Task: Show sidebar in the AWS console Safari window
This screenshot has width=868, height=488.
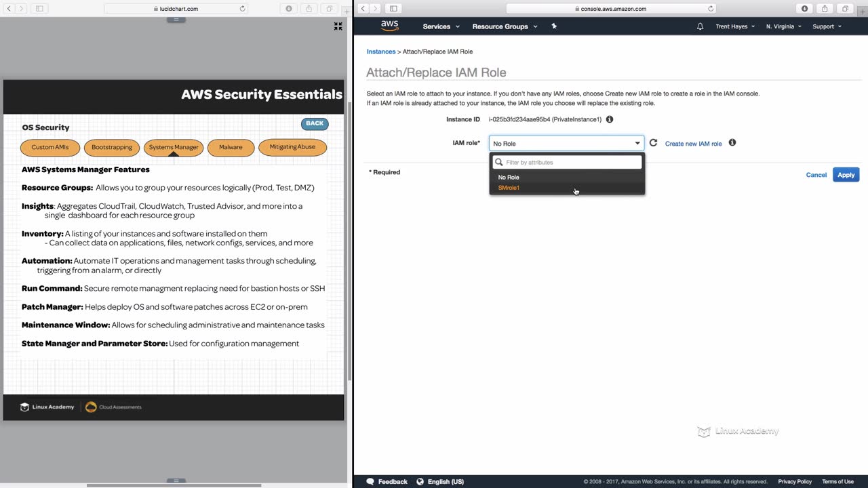Action: click(393, 9)
